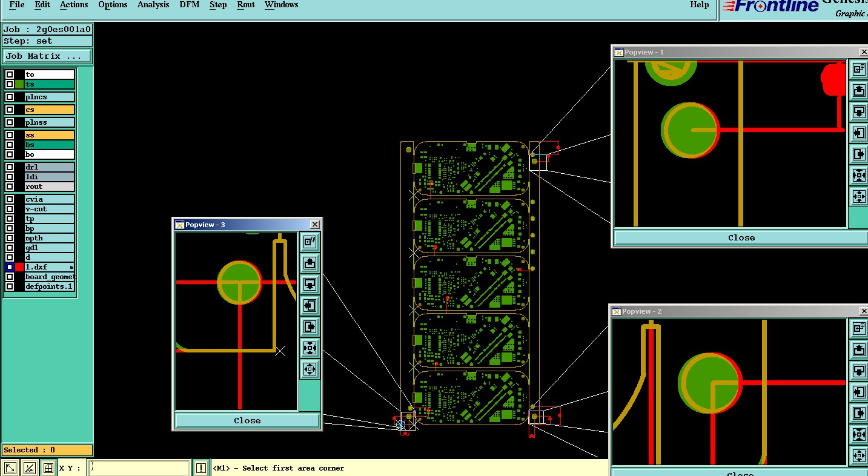Zoom in using Popview - 2 inward arrows icon

click(x=859, y=435)
